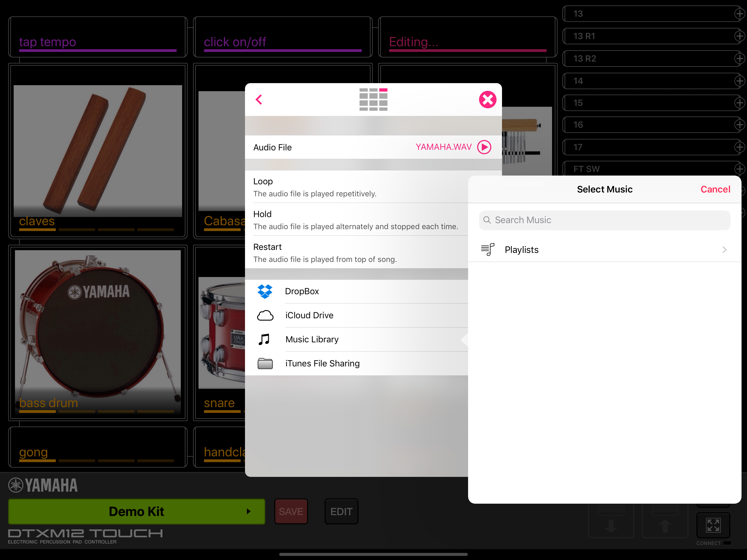
Task: Select the Editing... pad
Action: 467,37
